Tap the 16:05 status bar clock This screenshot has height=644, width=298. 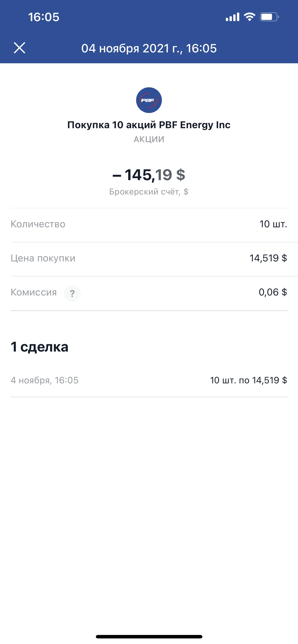[44, 17]
